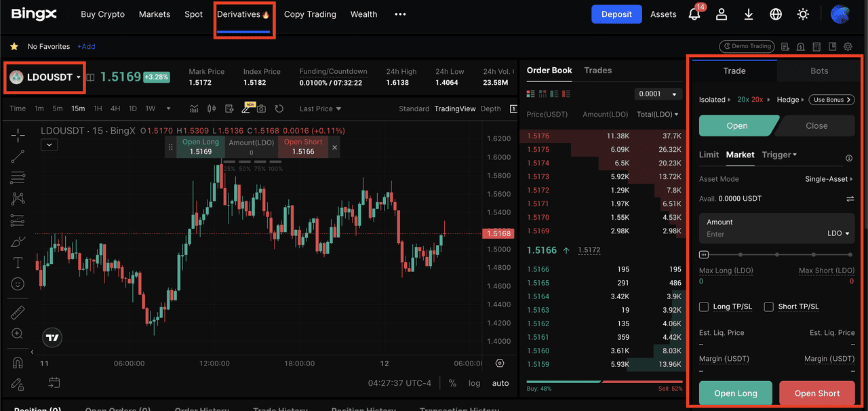Close the floating quick order panel

334,147
